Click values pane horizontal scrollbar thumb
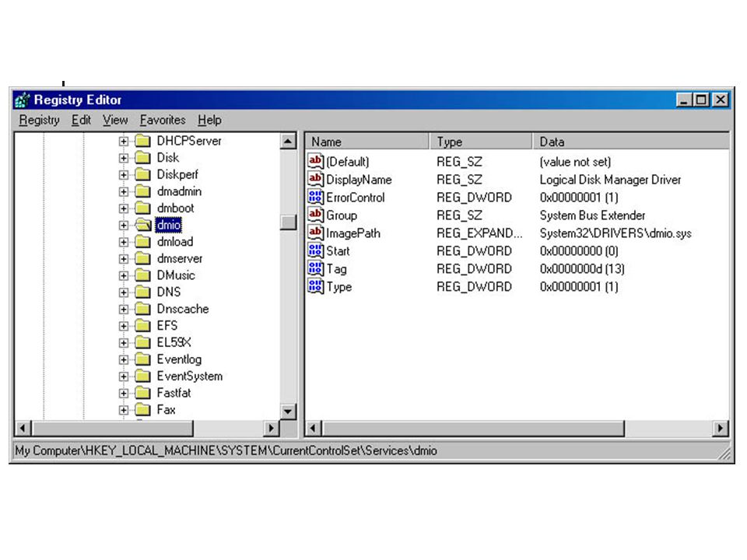 (473, 428)
